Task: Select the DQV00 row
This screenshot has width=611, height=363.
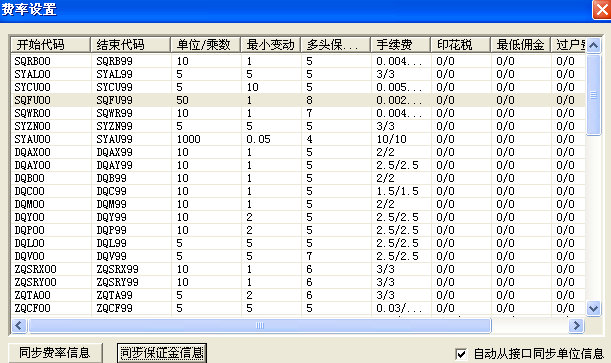Action: [x=298, y=256]
